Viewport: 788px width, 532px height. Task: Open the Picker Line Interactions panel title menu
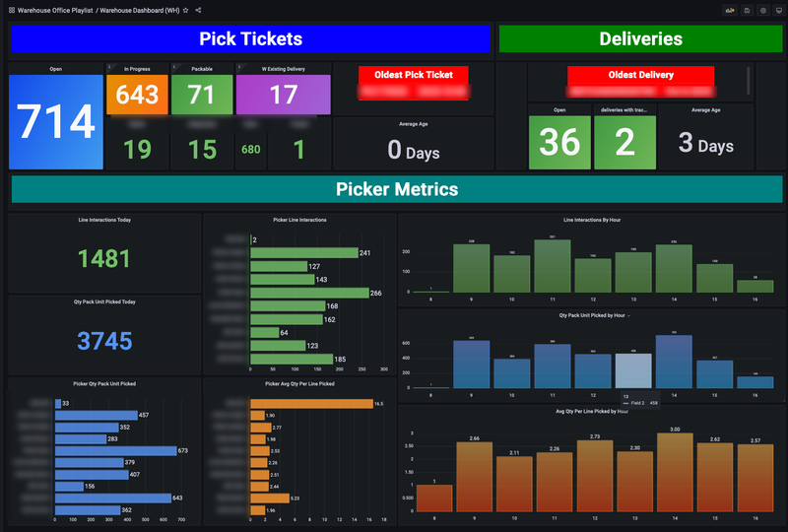tap(300, 220)
